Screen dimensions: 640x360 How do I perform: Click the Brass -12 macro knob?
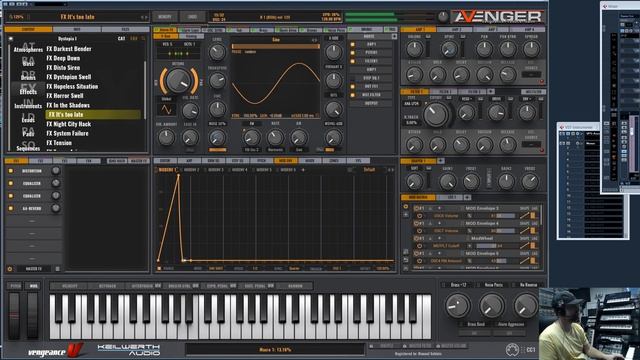pos(458,306)
